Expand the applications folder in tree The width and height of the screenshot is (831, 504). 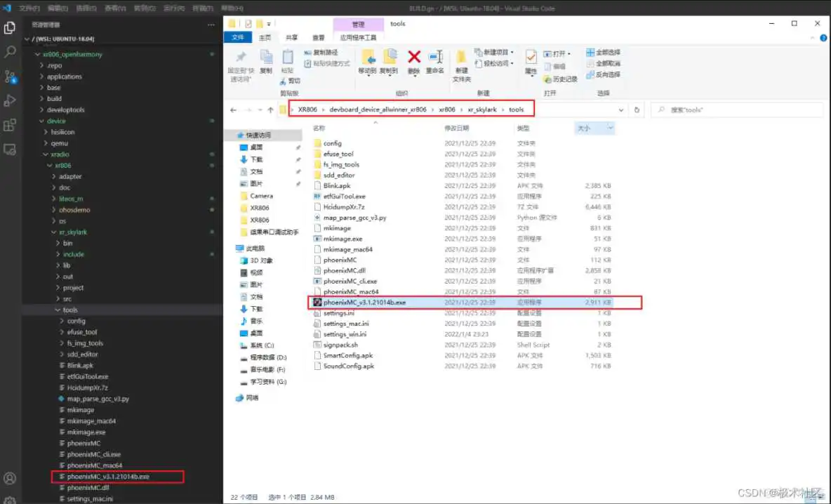tap(65, 77)
